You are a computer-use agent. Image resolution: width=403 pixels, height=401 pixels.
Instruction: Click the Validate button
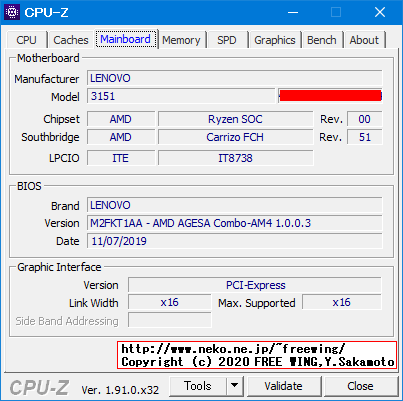[x=283, y=386]
